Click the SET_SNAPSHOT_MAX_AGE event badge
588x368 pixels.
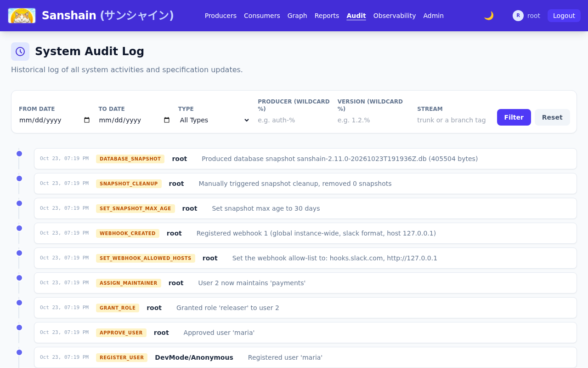136,208
